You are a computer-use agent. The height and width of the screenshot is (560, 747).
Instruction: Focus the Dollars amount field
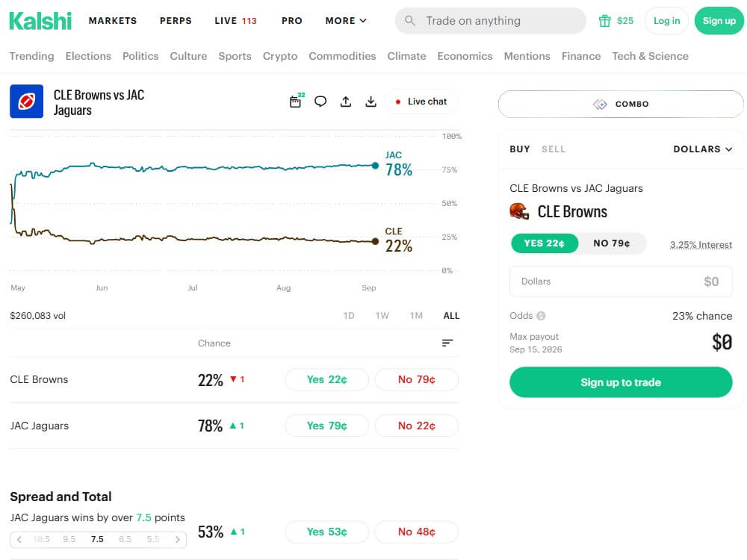tap(621, 281)
